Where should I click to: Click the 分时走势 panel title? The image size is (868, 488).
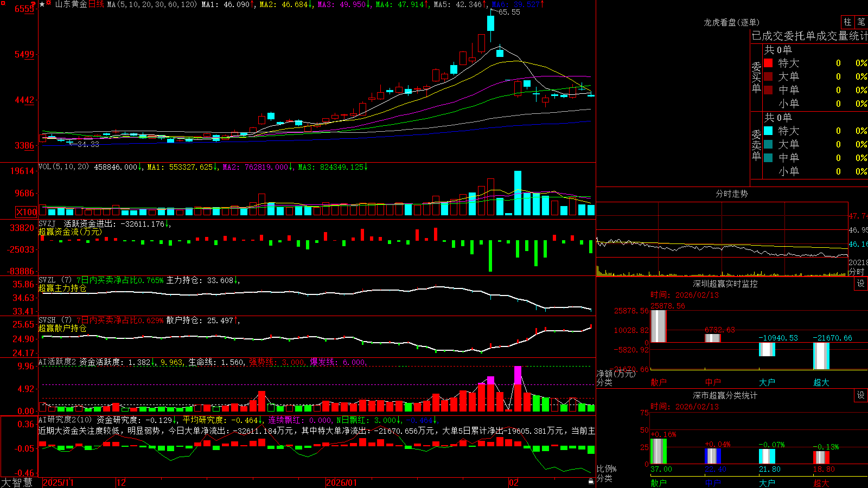[731, 194]
